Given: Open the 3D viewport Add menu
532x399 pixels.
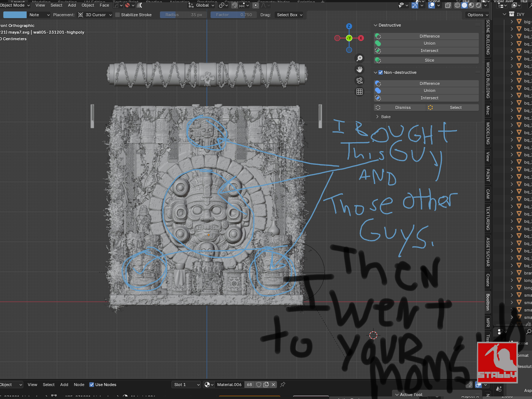Looking at the screenshot, I should [x=72, y=5].
